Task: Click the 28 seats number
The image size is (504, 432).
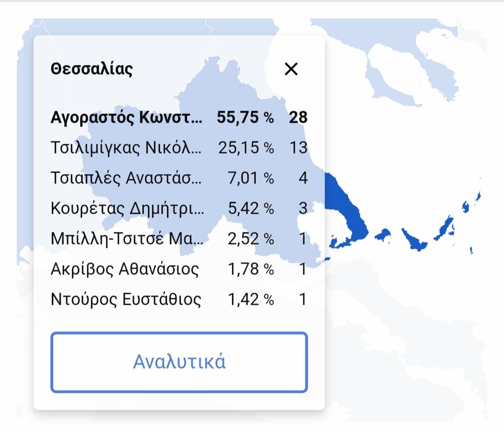Action: tap(298, 117)
